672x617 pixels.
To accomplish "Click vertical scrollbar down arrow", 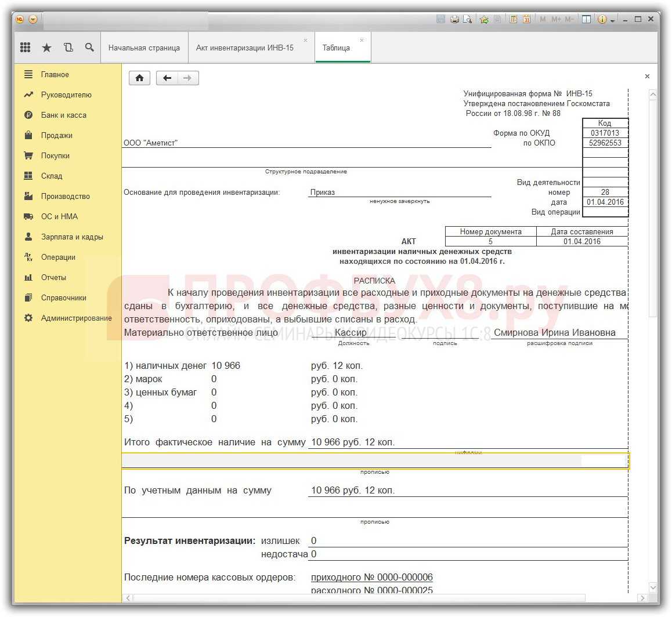I will (653, 587).
